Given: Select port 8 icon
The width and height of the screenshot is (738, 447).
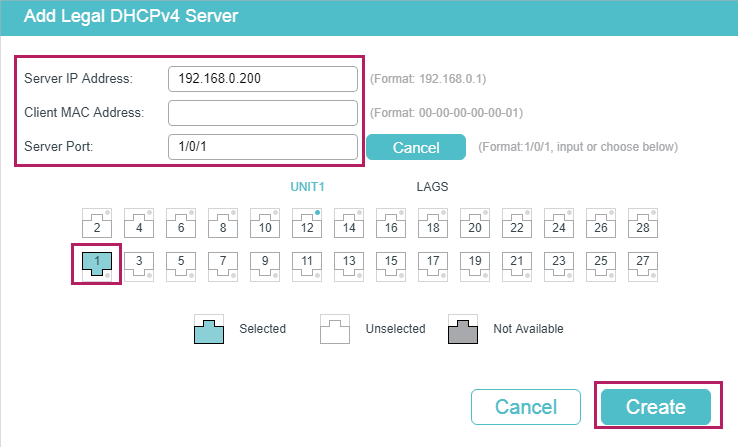Looking at the screenshot, I should (x=223, y=223).
